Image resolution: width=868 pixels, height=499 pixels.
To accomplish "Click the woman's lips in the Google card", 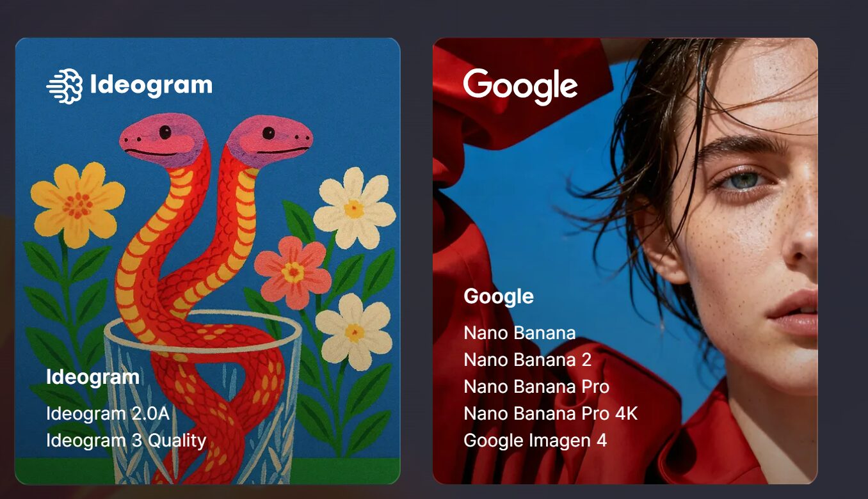I will coord(793,312).
